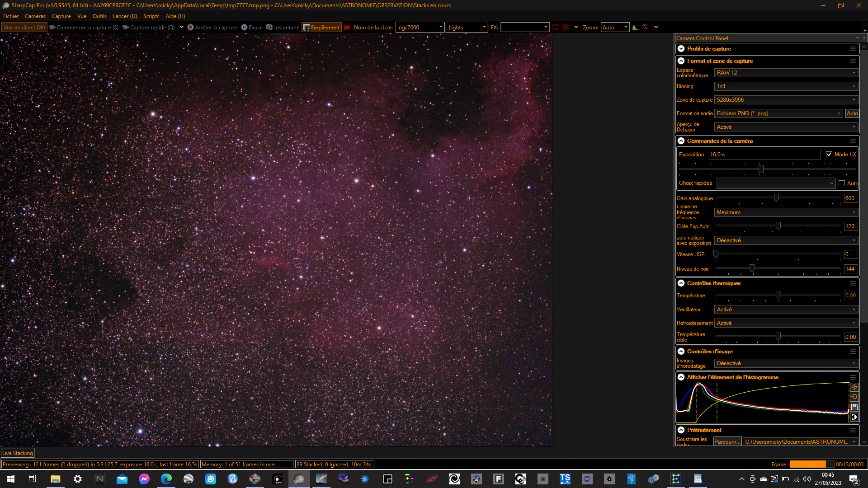Open the Scripts menu
Image resolution: width=868 pixels, height=488 pixels.
(151, 16)
